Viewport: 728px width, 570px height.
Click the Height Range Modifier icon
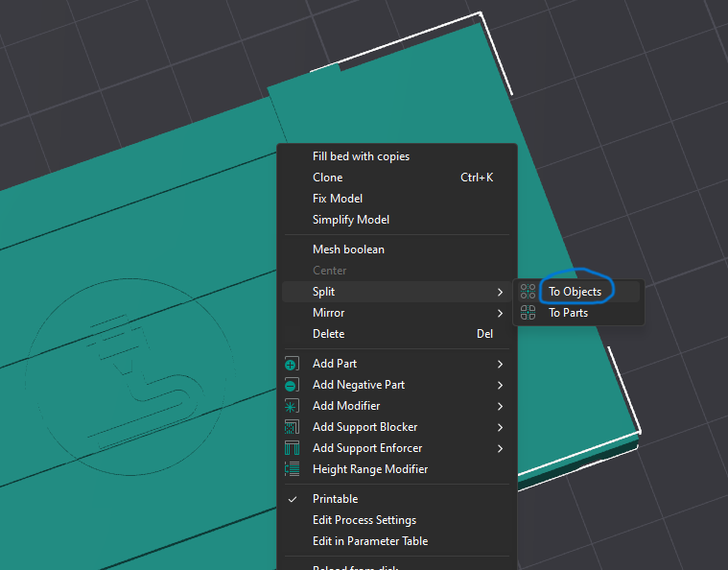292,469
